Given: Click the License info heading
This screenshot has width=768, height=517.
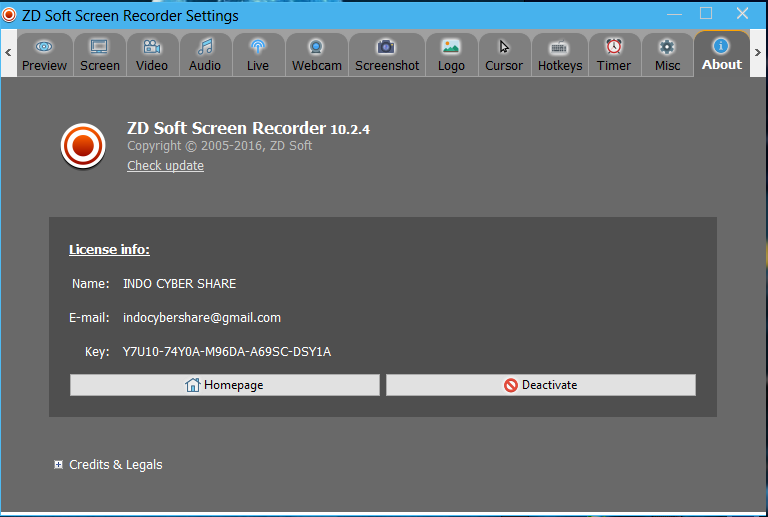Looking at the screenshot, I should pyautogui.click(x=109, y=250).
